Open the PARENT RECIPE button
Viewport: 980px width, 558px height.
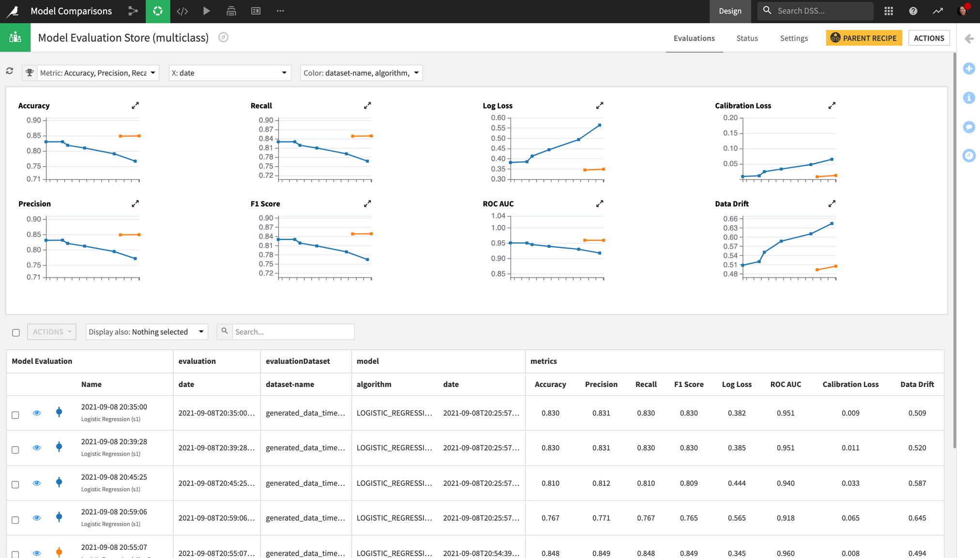click(x=864, y=38)
